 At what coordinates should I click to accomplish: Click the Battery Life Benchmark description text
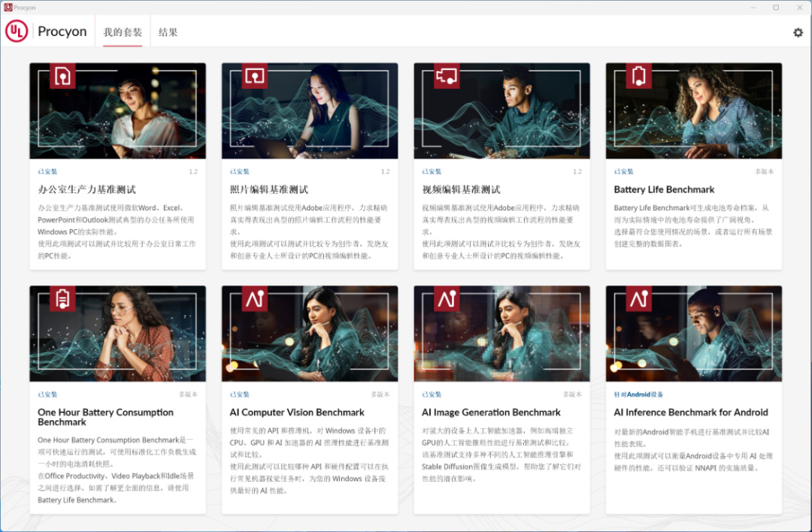693,225
